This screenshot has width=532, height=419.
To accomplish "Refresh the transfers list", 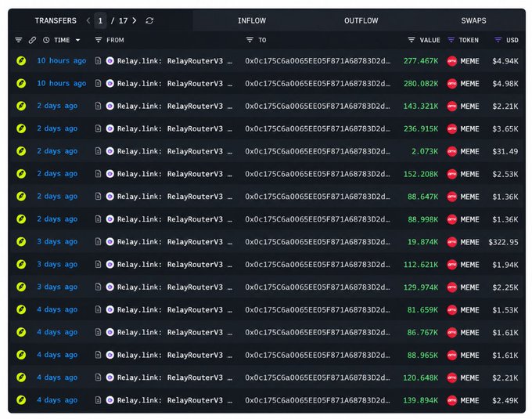I will pos(149,20).
